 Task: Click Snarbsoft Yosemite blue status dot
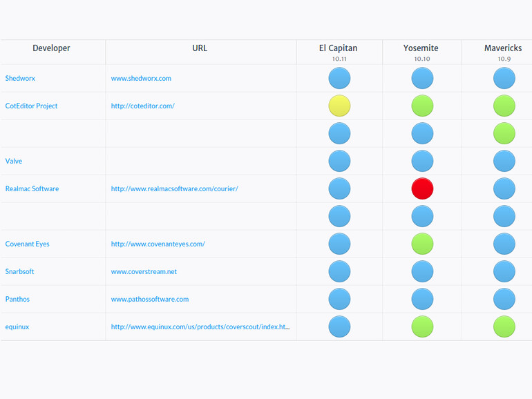point(422,271)
